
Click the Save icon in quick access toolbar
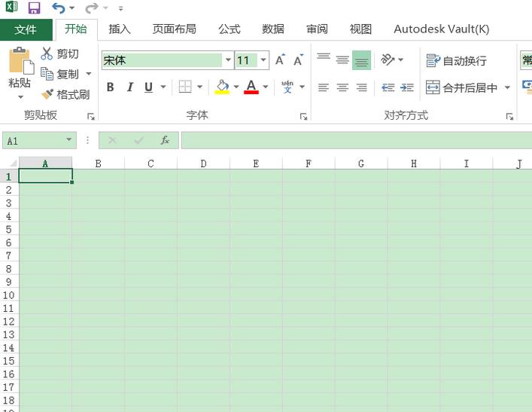34,8
